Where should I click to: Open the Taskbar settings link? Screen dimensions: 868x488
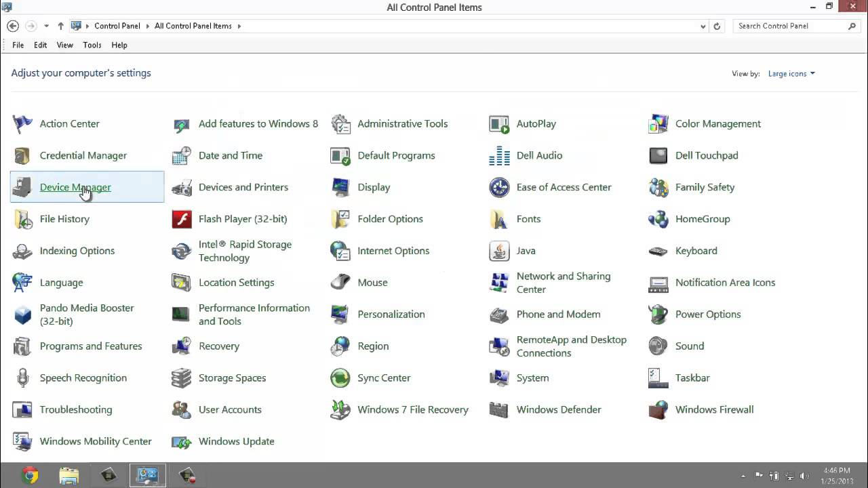pyautogui.click(x=692, y=378)
